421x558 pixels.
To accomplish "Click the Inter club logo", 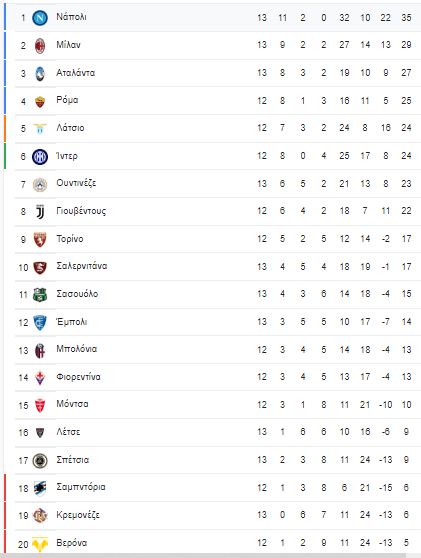I will [x=40, y=157].
